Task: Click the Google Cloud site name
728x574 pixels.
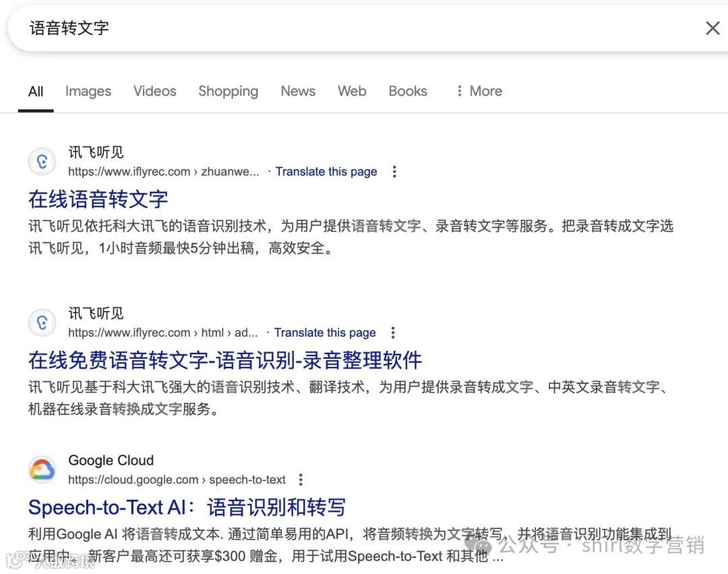Action: coord(111,460)
